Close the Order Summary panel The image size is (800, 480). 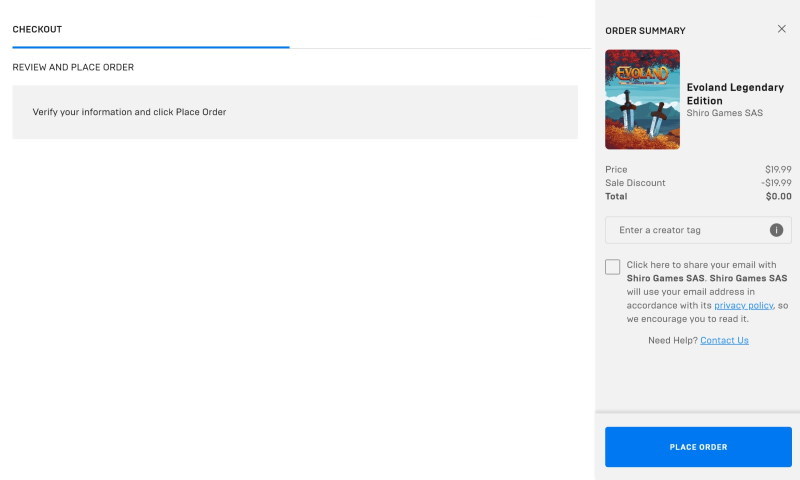click(x=781, y=29)
